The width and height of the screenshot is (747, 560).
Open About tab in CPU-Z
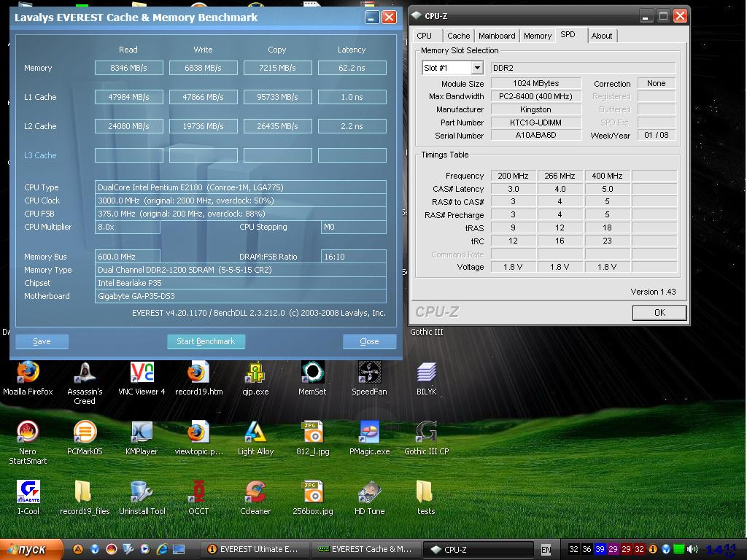602,36
